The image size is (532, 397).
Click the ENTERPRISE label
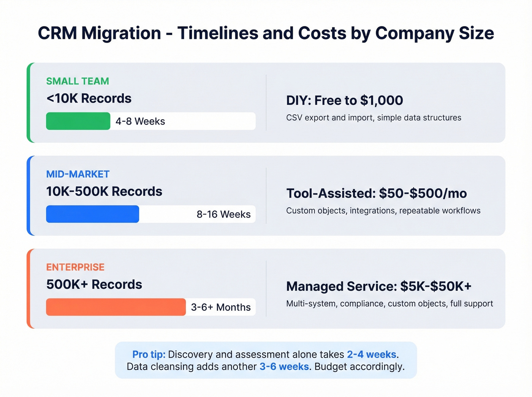click(75, 267)
